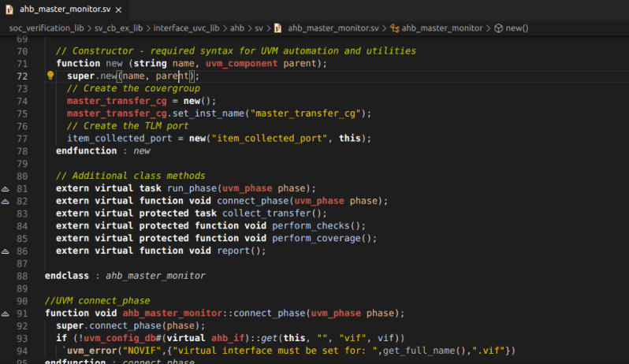629x364 pixels.
Task: Expand the interface_uvc_lib breadcrumb segment
Action: [186, 28]
